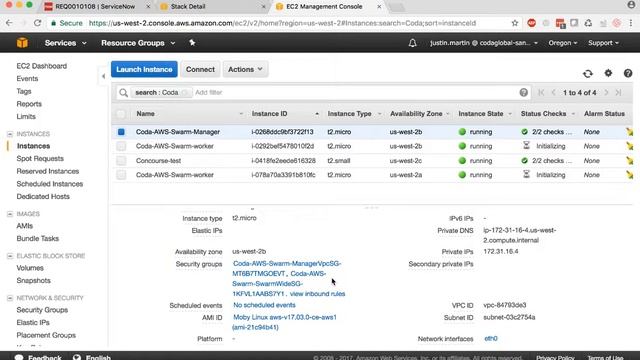Open the Chrome menu dots icon
The height and width of the screenshot is (360, 640).
tap(631, 23)
